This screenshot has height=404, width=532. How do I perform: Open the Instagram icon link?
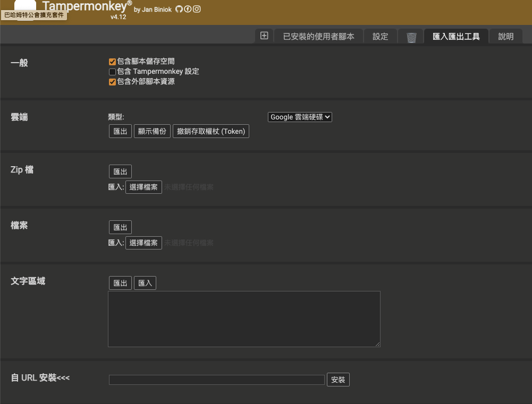click(x=197, y=9)
